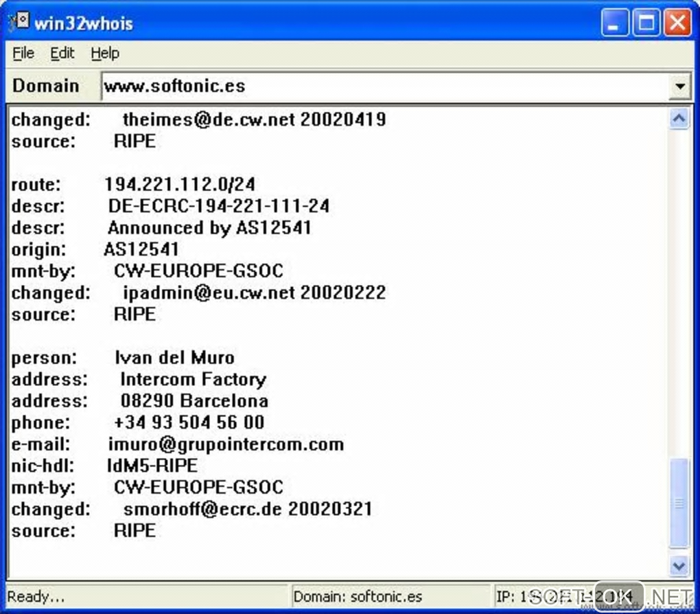The height and width of the screenshot is (614, 700).
Task: Click the address Intercom Factory
Action: [194, 379]
